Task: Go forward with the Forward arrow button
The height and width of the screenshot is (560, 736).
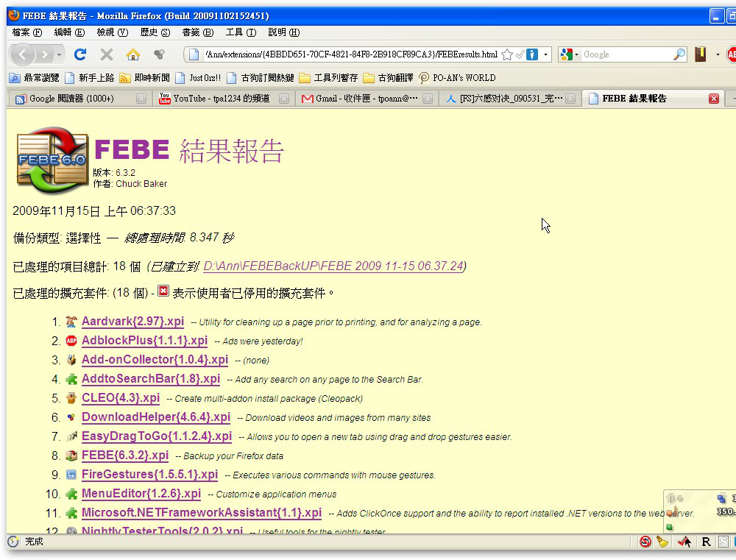Action: point(44,55)
